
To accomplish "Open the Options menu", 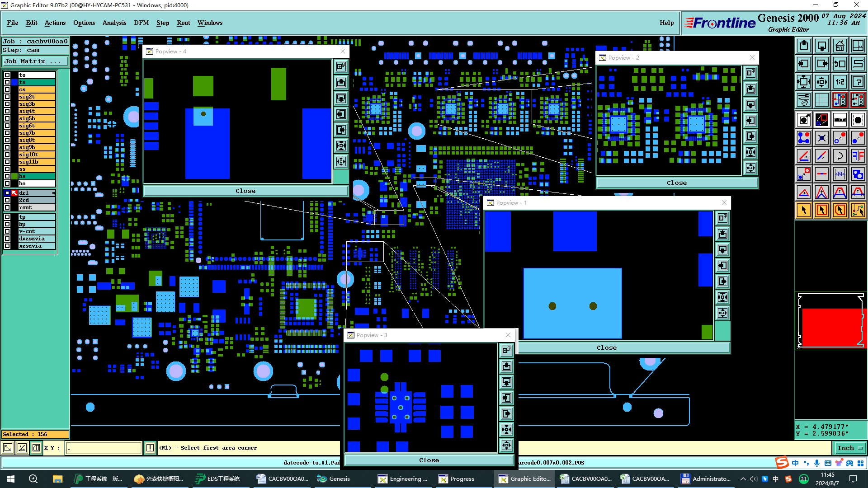I will pyautogui.click(x=84, y=23).
